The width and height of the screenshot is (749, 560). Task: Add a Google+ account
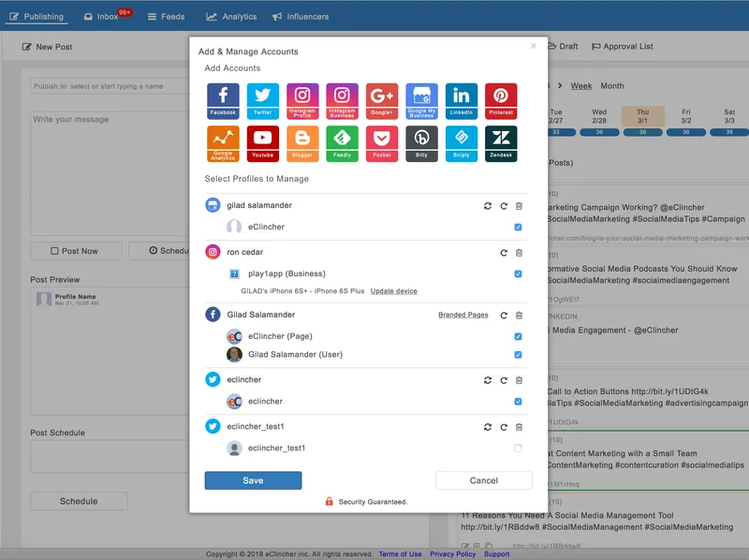(382, 101)
